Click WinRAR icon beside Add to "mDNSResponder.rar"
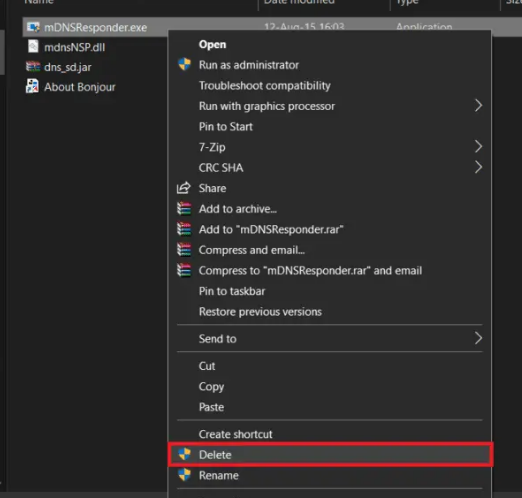Image resolution: width=522 pixels, height=498 pixels. point(184,229)
